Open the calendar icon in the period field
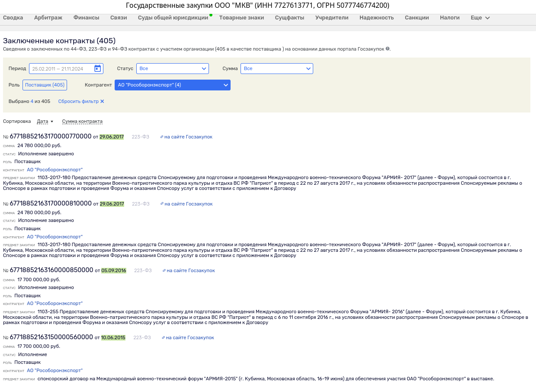 [97, 68]
